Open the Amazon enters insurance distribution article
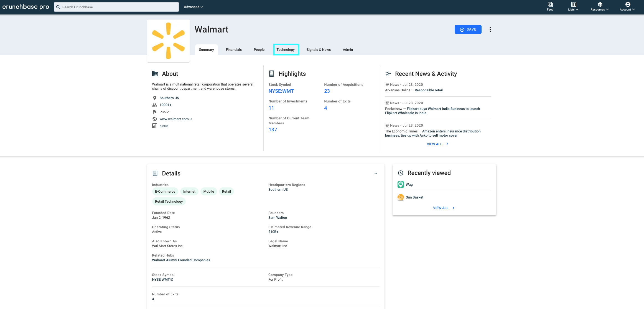 tap(433, 133)
